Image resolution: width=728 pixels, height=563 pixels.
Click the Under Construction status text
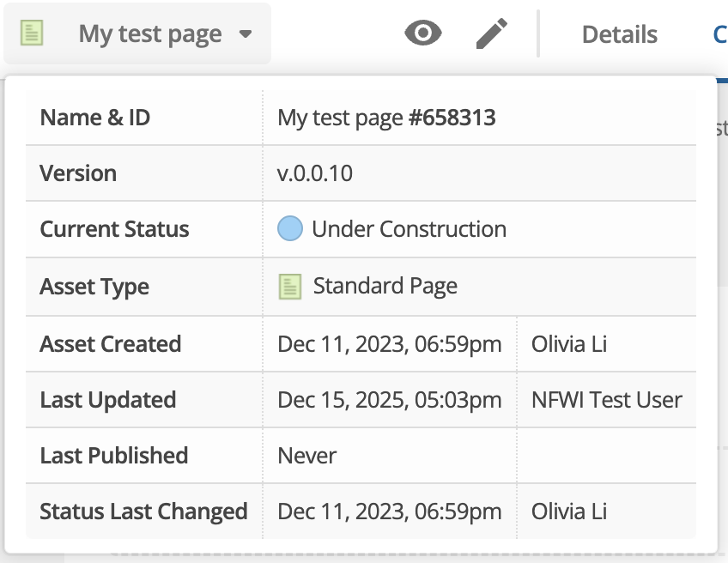click(409, 229)
